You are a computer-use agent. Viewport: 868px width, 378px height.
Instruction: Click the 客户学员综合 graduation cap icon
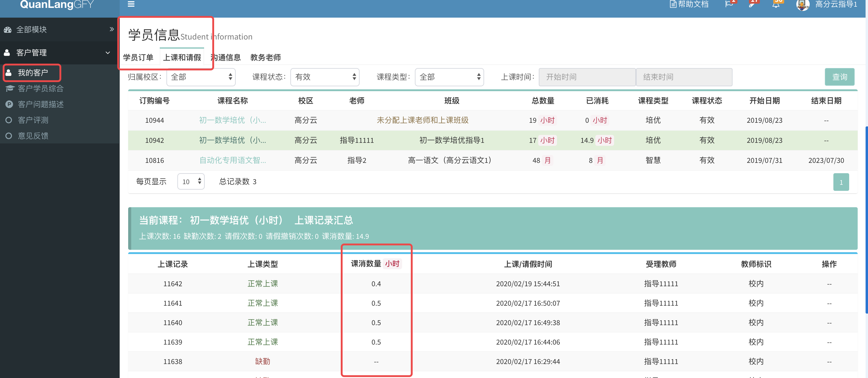[9, 88]
